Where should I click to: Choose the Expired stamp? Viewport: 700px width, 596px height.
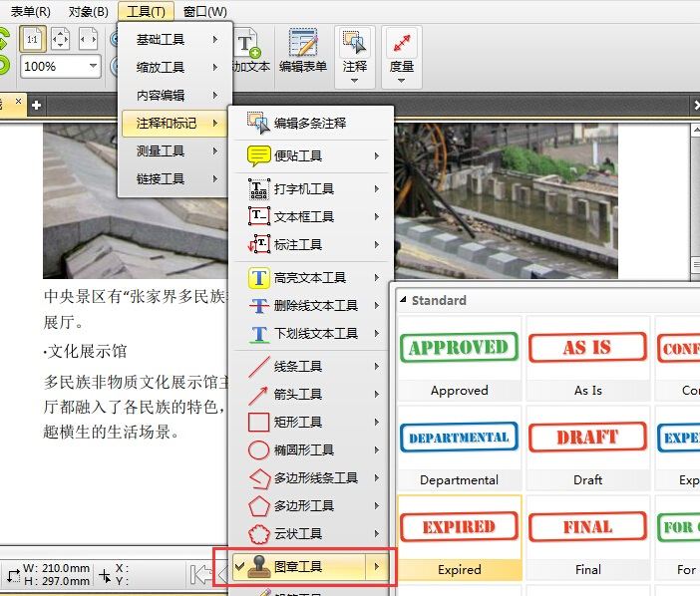[x=460, y=537]
